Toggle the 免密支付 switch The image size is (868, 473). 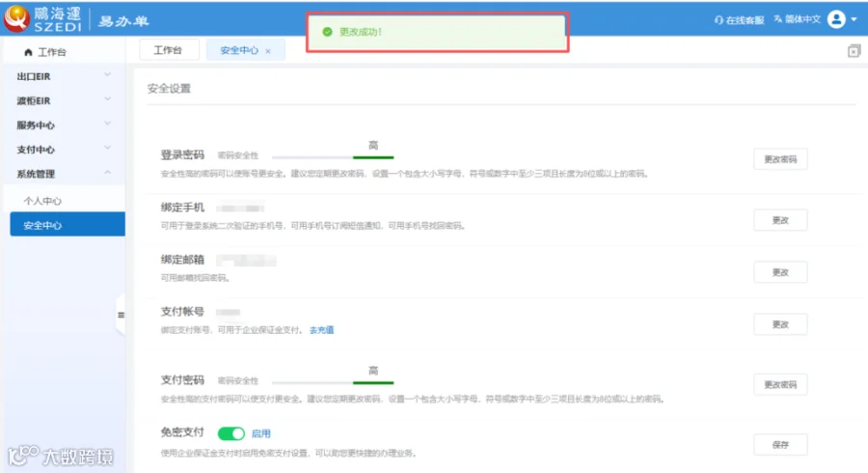point(231,433)
